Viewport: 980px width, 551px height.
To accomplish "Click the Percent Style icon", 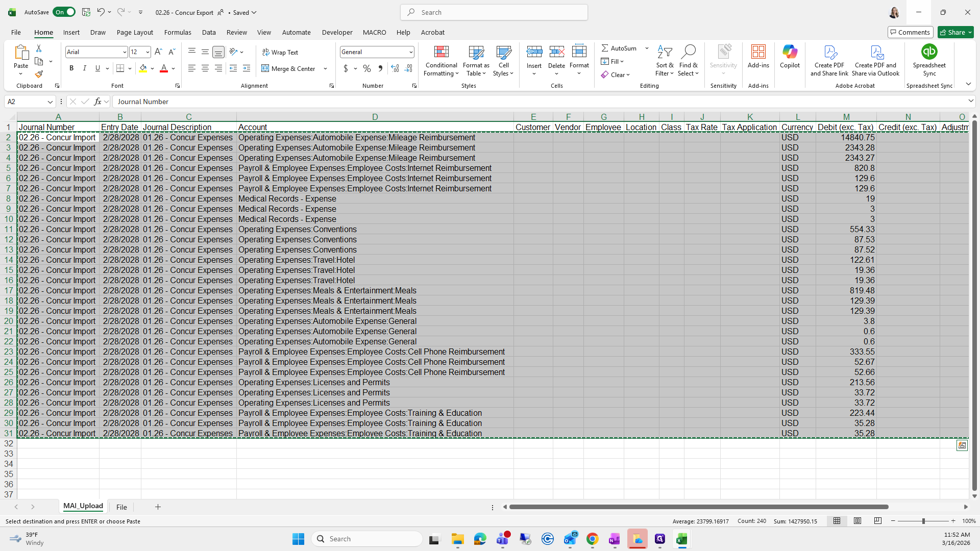I will click(x=367, y=68).
